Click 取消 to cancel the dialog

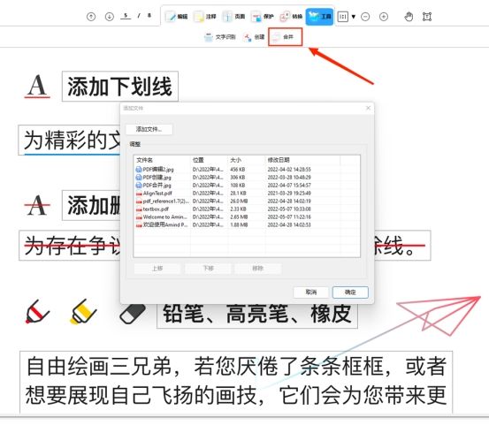[311, 292]
